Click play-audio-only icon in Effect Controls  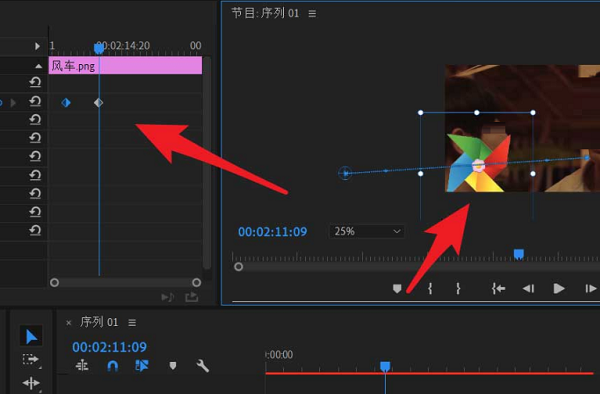[168, 297]
